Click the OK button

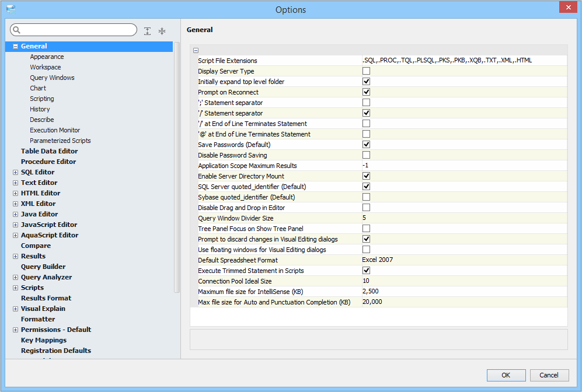coord(506,375)
